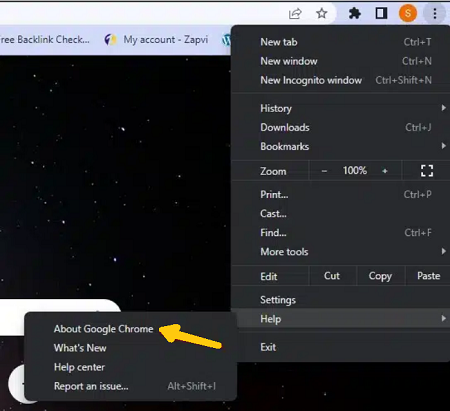Click the three-dot Chrome menu button
The image size is (450, 411).
click(435, 14)
